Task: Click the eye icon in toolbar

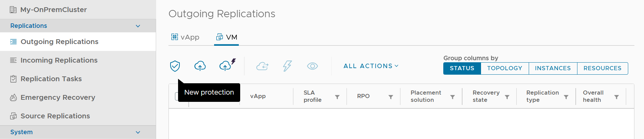Action: coord(312,66)
